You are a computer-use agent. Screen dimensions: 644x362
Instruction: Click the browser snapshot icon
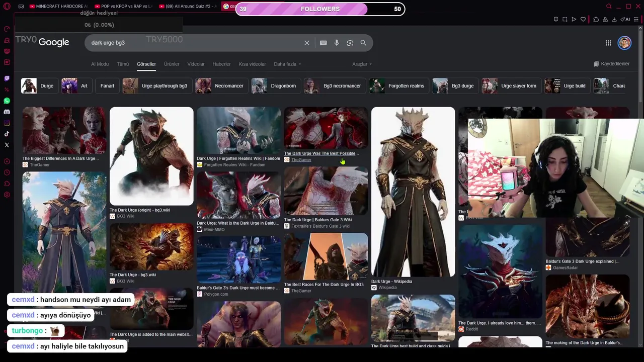click(565, 19)
